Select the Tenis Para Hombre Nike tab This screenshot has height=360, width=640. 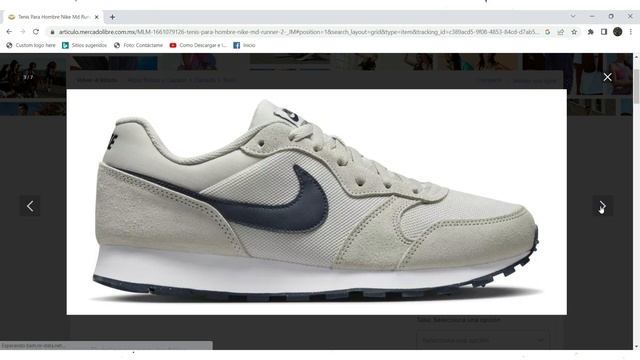pyautogui.click(x=53, y=17)
